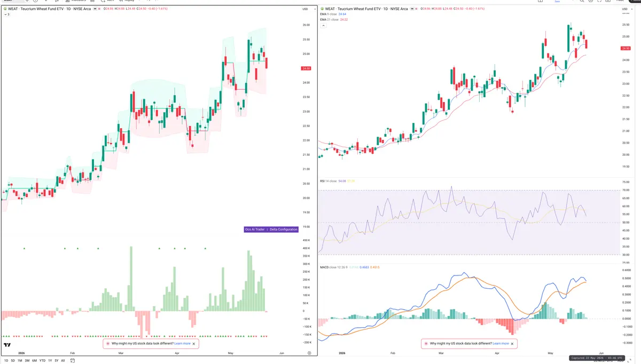The image size is (641, 364).
Task: Click the TradingView logo on the left chart
Action: 7,345
